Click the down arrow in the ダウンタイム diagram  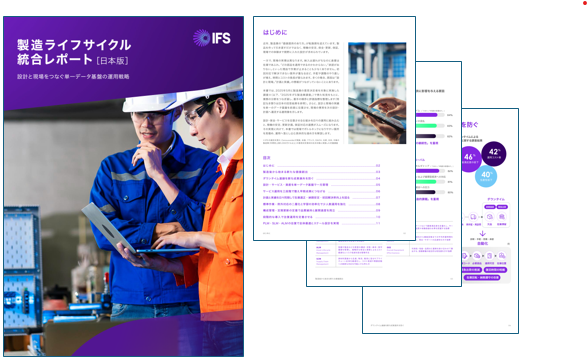483,233
